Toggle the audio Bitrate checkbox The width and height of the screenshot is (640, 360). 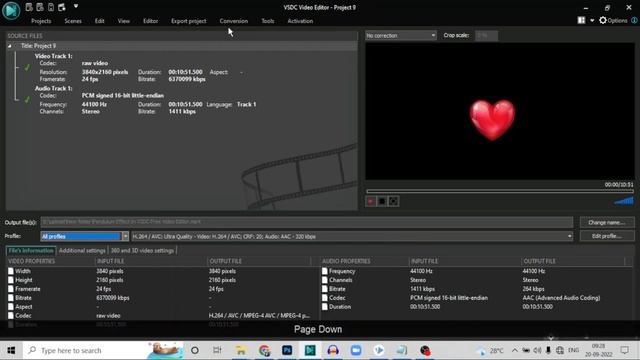coord(324,289)
